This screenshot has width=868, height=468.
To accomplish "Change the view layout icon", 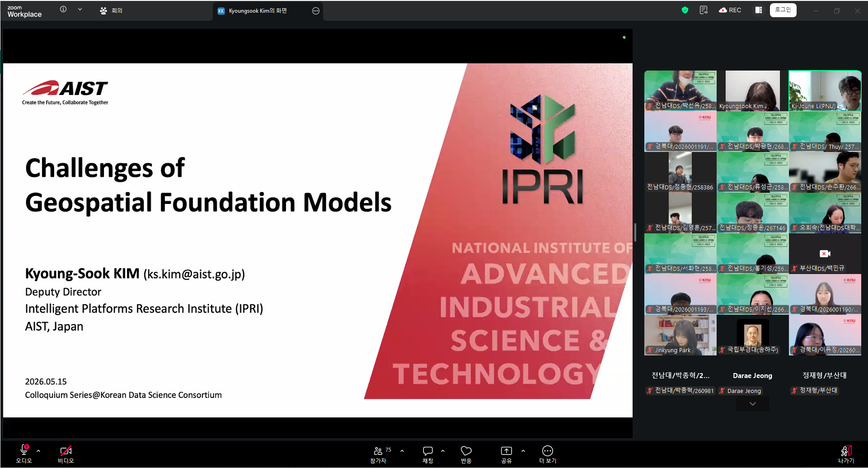I will click(759, 10).
